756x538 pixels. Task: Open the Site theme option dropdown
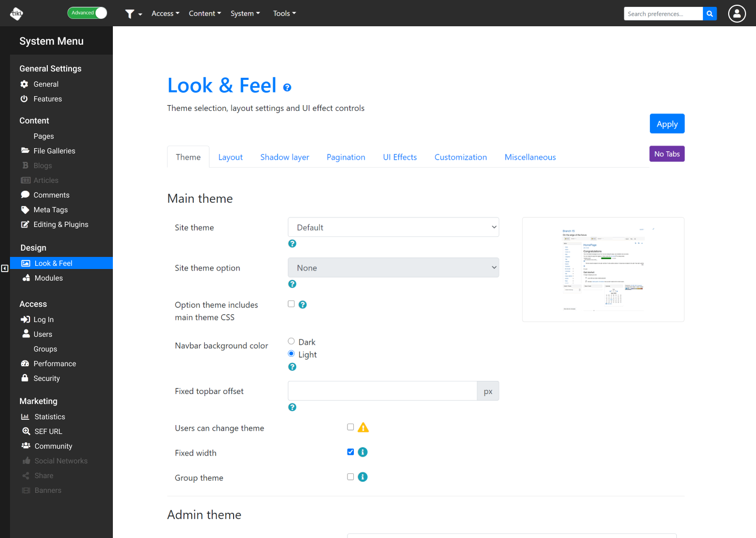[x=393, y=267]
